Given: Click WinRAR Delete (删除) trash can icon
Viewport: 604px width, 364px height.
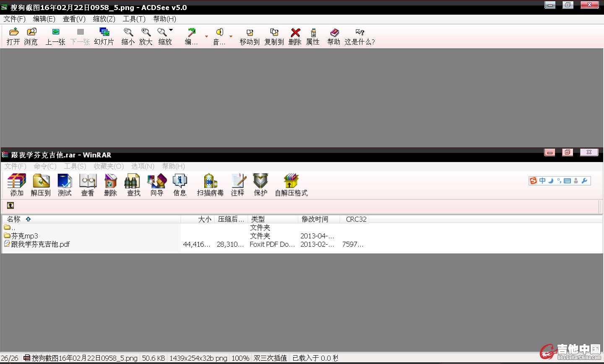Looking at the screenshot, I should tap(111, 181).
